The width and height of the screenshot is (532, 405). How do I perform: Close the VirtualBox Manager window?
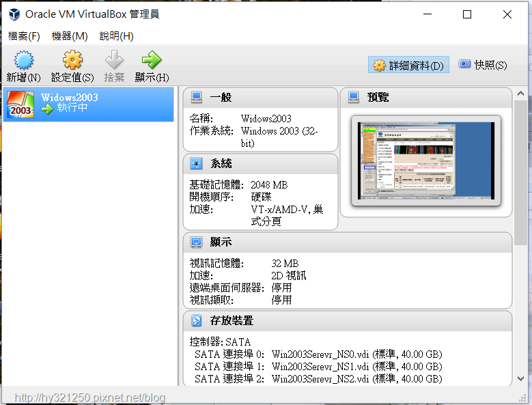coord(507,14)
